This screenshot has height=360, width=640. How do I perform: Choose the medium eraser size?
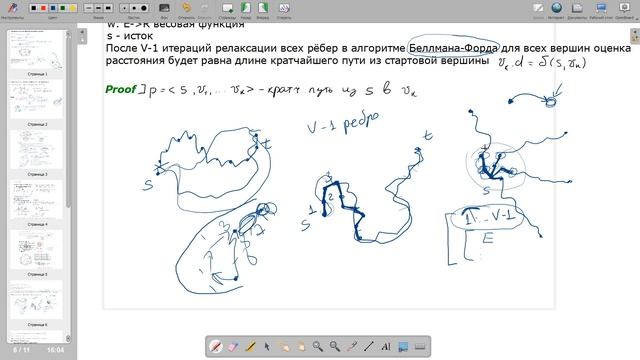pos(134,8)
